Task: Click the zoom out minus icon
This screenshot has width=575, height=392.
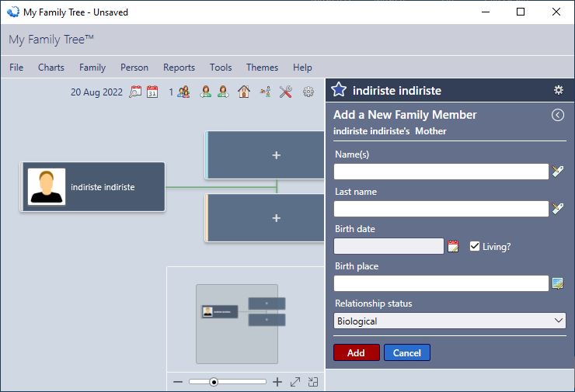Action: tap(178, 382)
